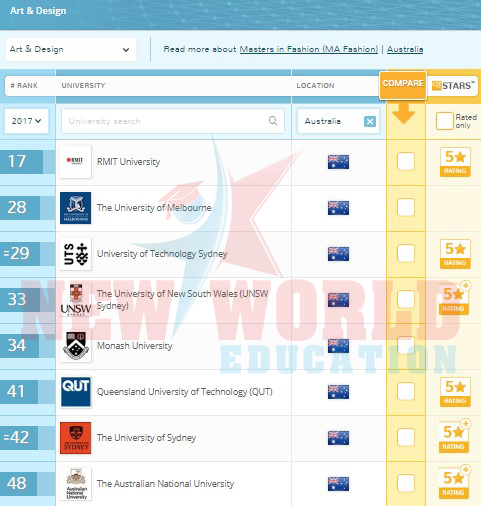Click the QUT logo
The image size is (481, 506).
[75, 392]
